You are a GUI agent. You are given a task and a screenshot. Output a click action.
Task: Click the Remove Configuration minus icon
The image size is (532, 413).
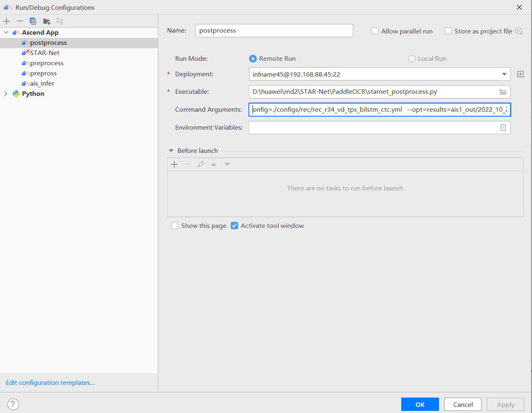pos(20,21)
